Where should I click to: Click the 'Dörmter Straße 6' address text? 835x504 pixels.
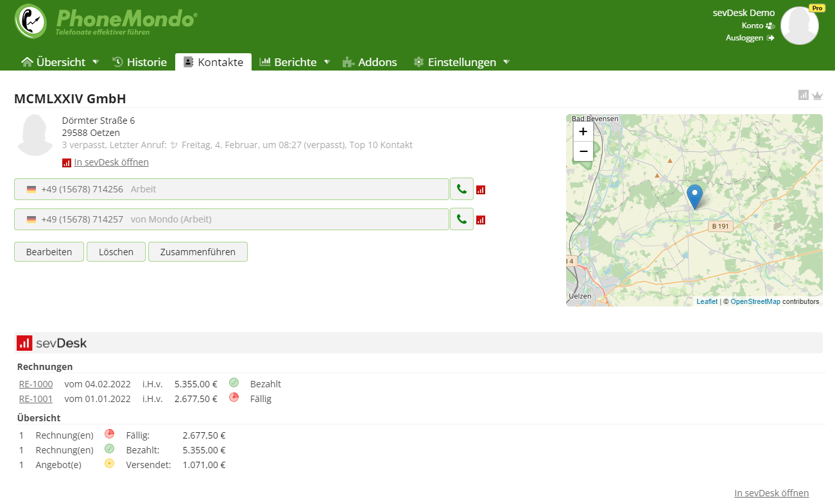(98, 121)
